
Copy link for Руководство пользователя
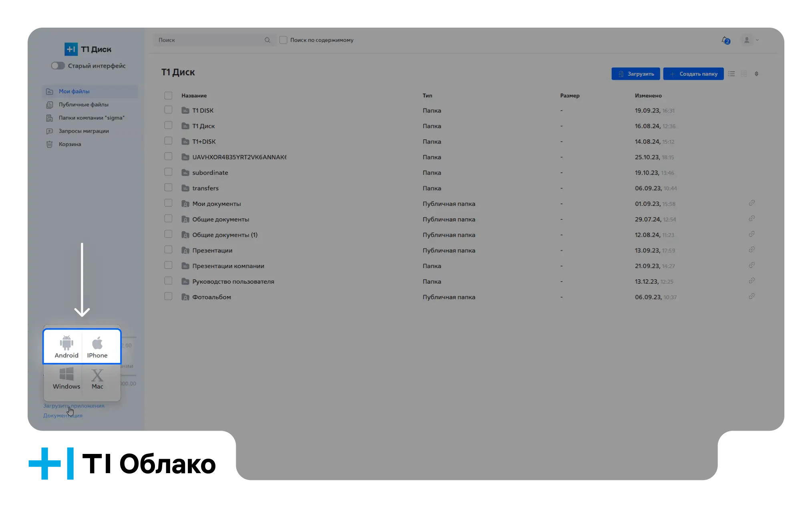(752, 281)
